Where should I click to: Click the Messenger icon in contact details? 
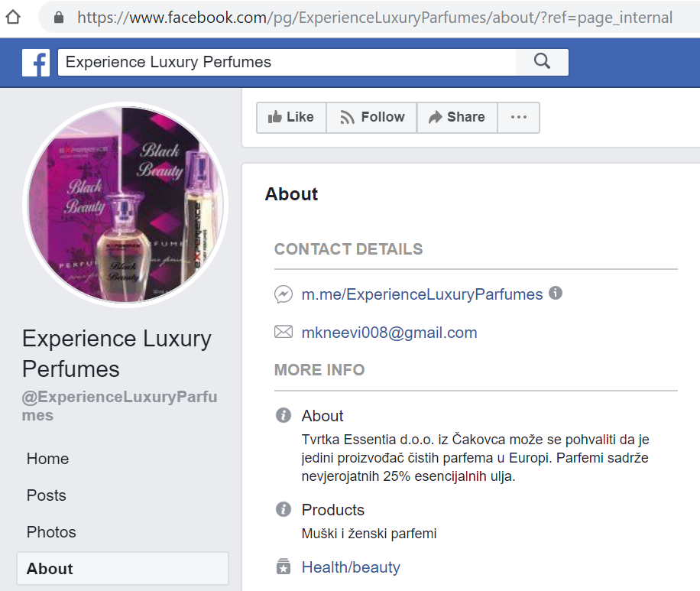[284, 294]
